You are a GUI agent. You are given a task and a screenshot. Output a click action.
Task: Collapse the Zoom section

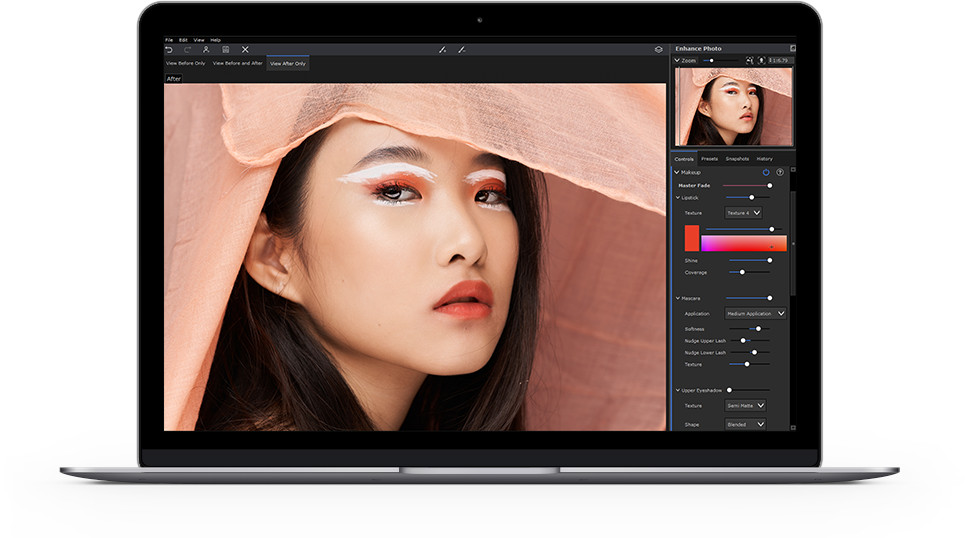tap(677, 61)
